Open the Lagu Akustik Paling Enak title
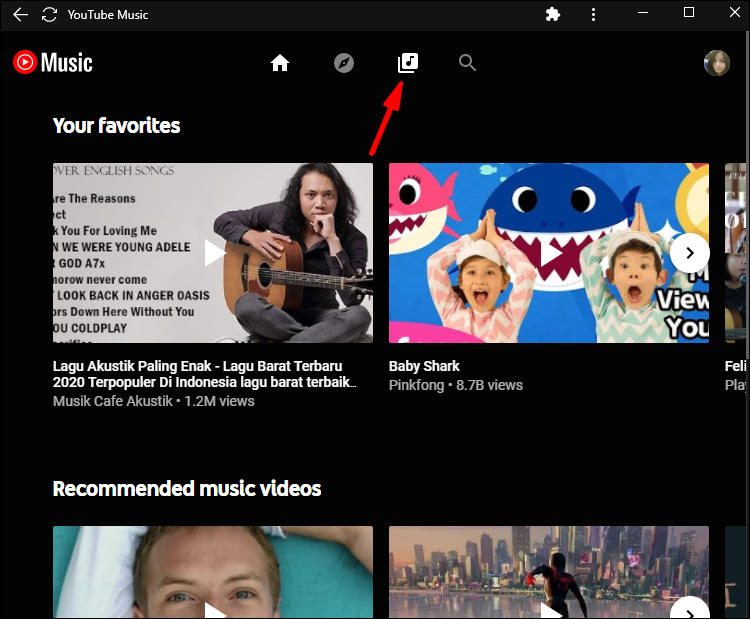This screenshot has height=619, width=750. pyautogui.click(x=205, y=374)
